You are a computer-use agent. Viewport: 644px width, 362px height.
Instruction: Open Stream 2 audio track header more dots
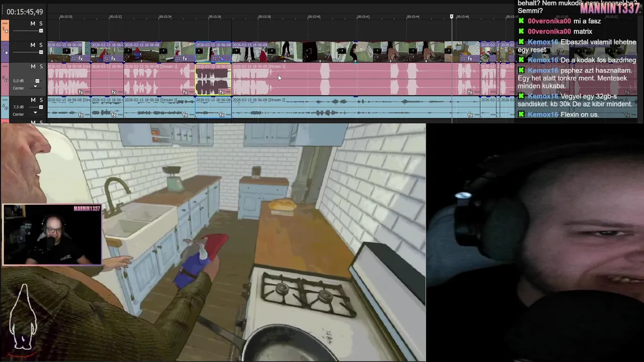point(5,100)
